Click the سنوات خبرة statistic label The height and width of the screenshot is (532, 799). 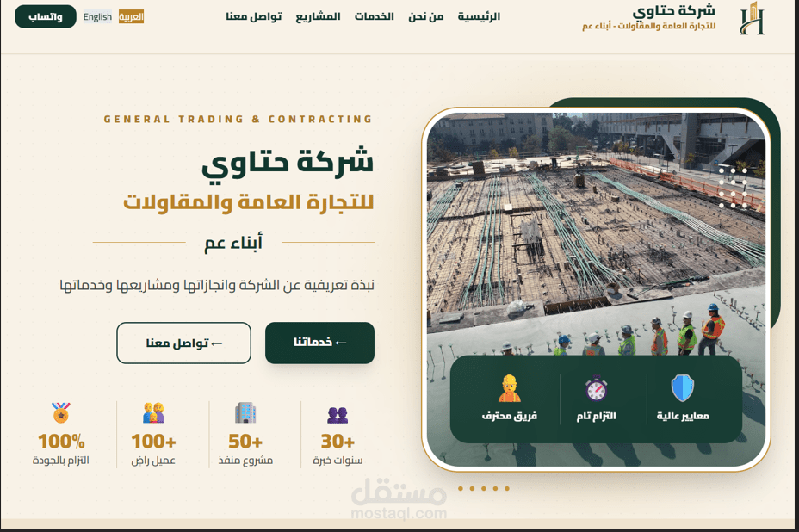[x=338, y=461]
